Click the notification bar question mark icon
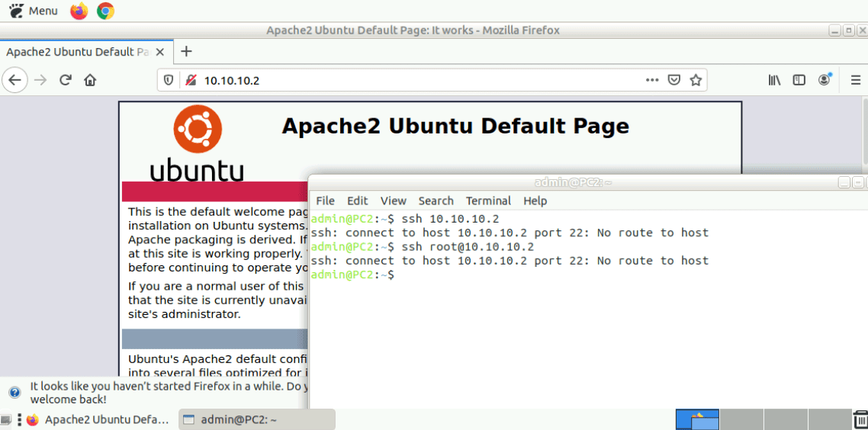 15,392
